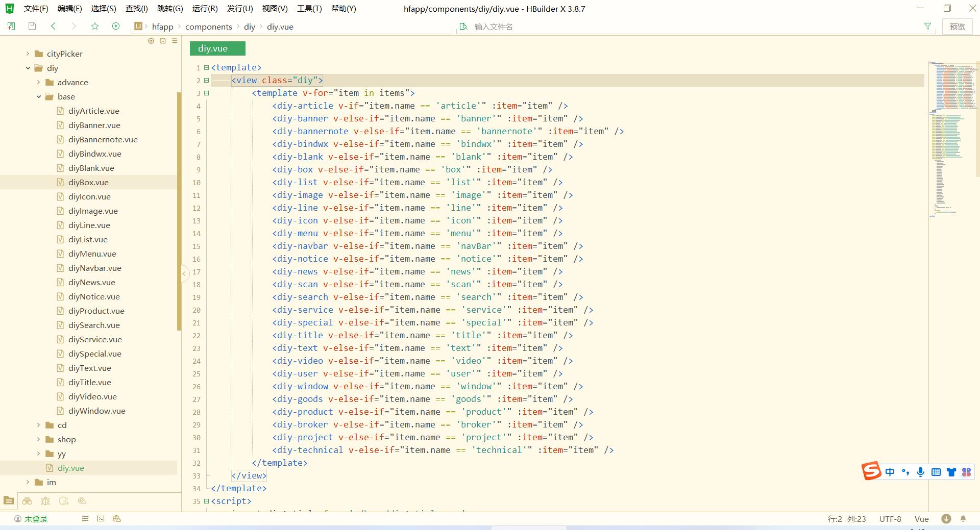
Task: Open diyBox.vue in the tree
Action: coord(88,182)
